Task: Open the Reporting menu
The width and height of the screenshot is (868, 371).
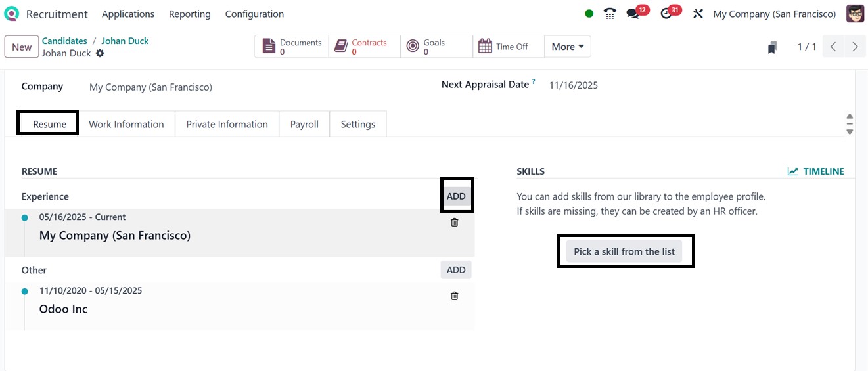Action: [189, 14]
